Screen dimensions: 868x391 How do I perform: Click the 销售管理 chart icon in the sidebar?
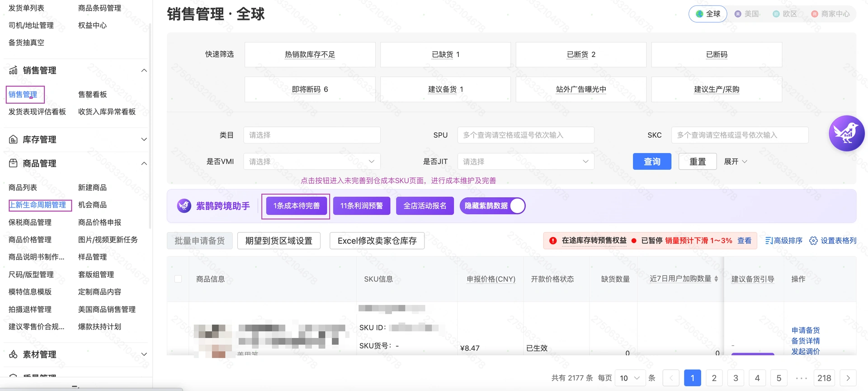coord(13,70)
